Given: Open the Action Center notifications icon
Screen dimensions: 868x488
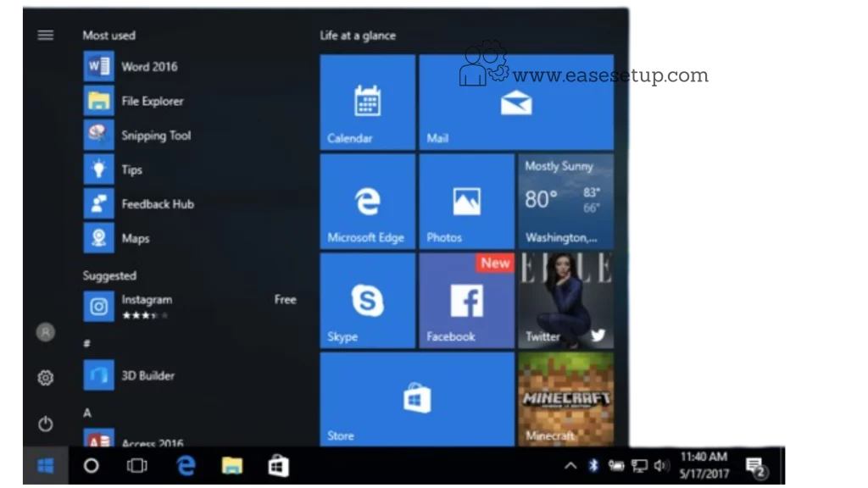Looking at the screenshot, I should pos(756,467).
